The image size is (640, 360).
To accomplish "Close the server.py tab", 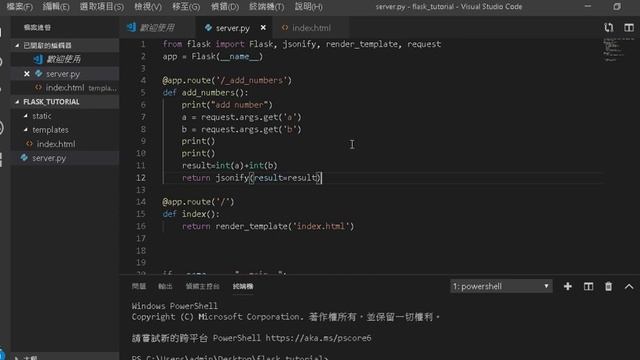I will click(263, 28).
